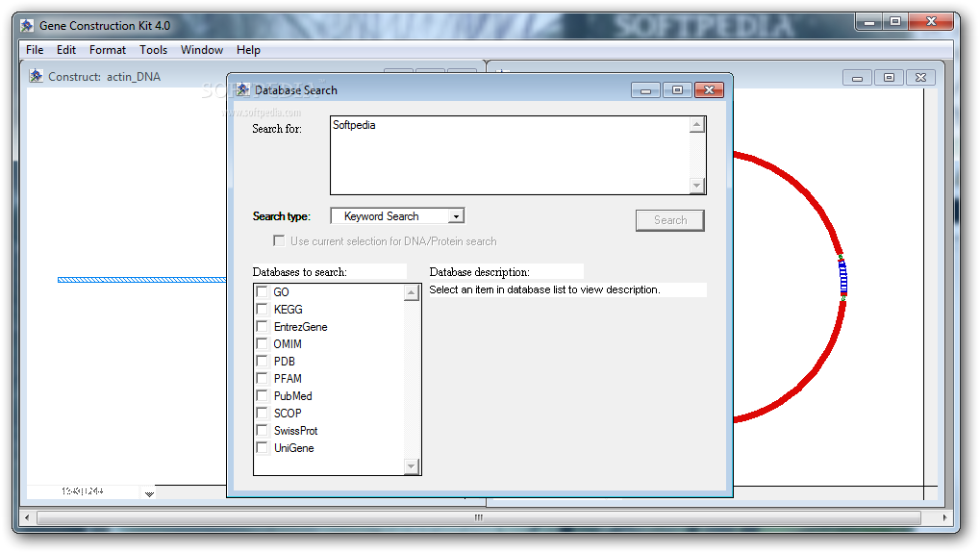Image resolution: width=980 pixels, height=553 pixels.
Task: Open the Edit menu
Action: [66, 50]
